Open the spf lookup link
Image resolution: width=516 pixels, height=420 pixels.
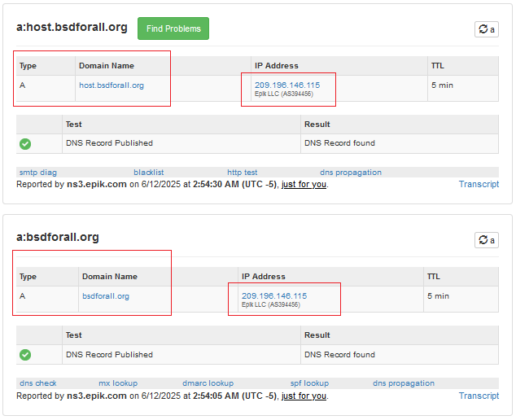click(309, 383)
